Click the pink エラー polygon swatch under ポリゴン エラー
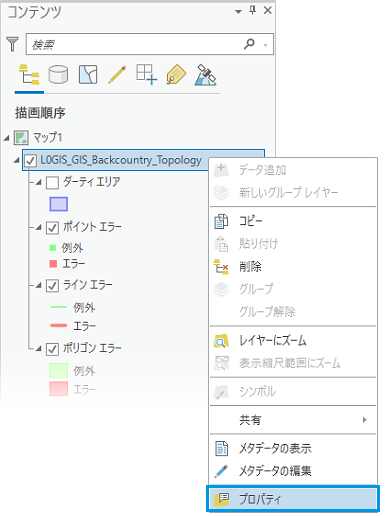The width and height of the screenshot is (386, 516). [59, 389]
